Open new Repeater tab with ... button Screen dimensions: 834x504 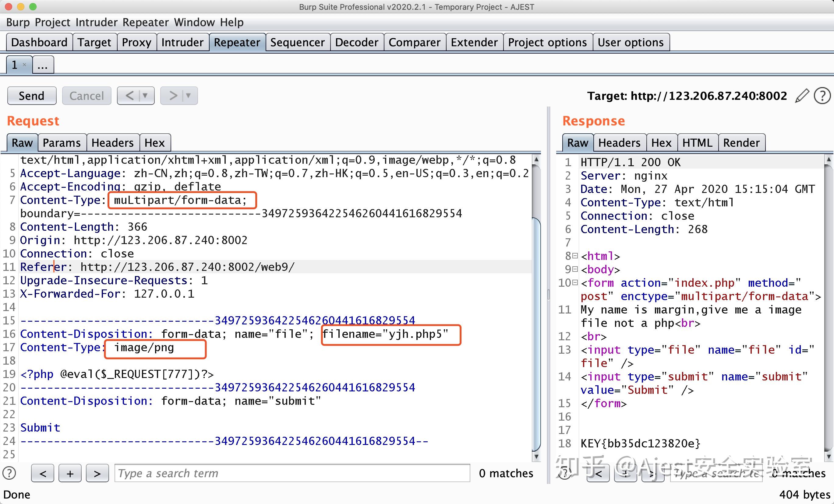(x=43, y=65)
